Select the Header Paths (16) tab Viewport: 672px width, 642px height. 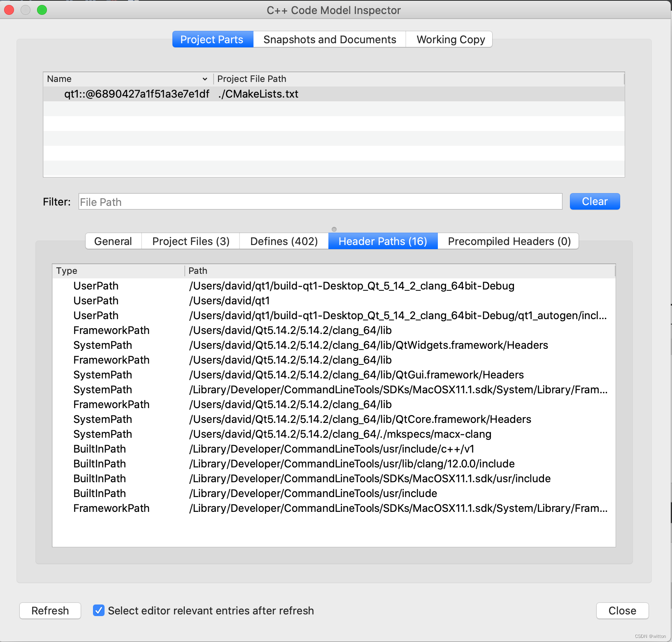coord(383,241)
